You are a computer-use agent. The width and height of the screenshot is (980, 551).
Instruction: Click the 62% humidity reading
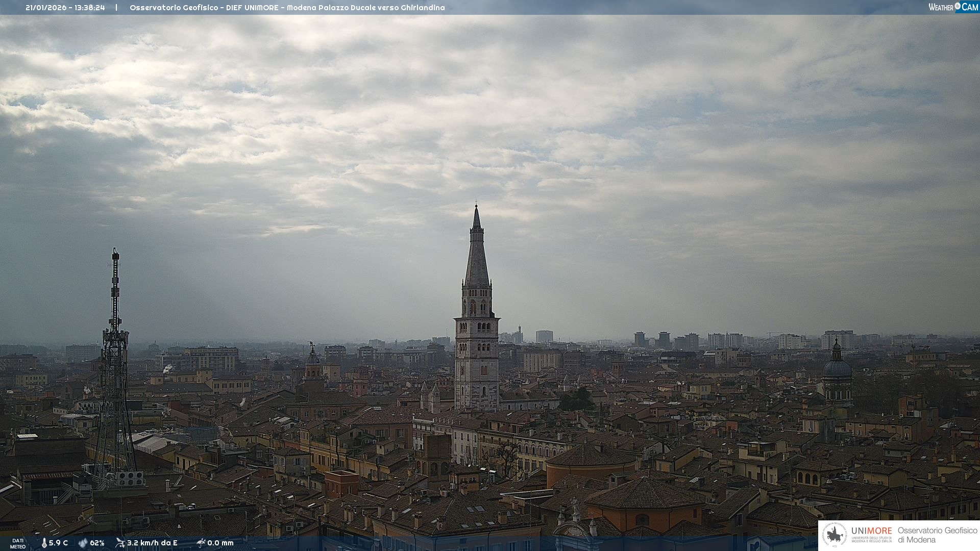click(x=97, y=543)
